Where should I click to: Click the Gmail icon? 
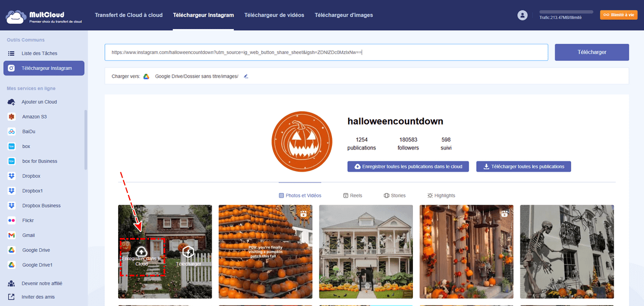pyautogui.click(x=11, y=235)
